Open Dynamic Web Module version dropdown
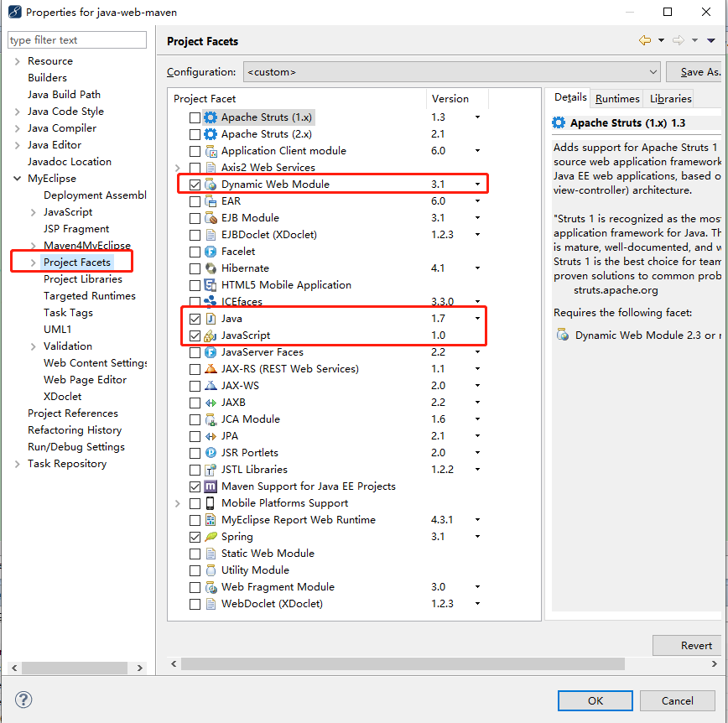Viewport: 728px width, 723px height. (x=477, y=185)
